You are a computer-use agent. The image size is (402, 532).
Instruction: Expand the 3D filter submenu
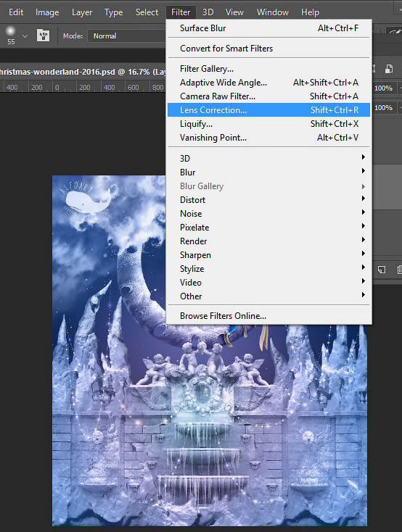(268, 158)
